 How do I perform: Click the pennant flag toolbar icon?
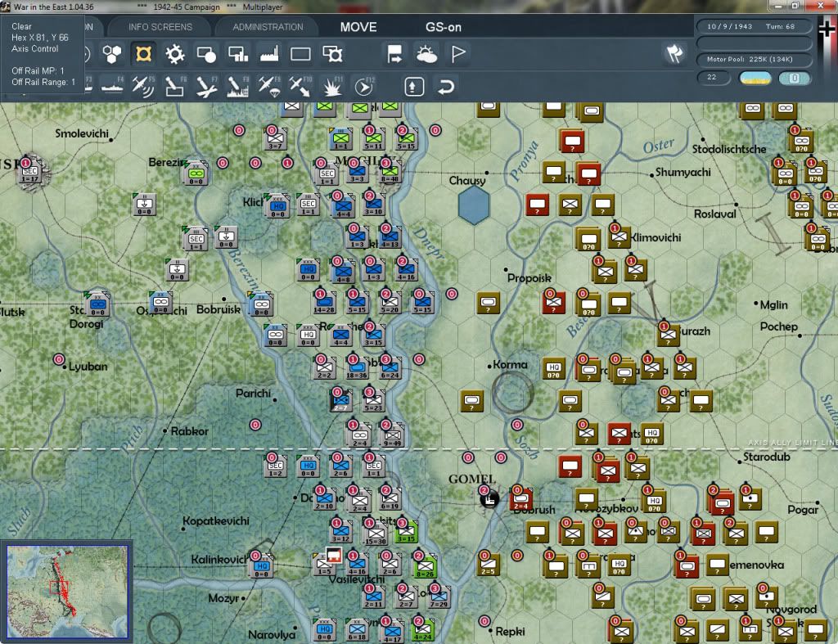click(458, 54)
